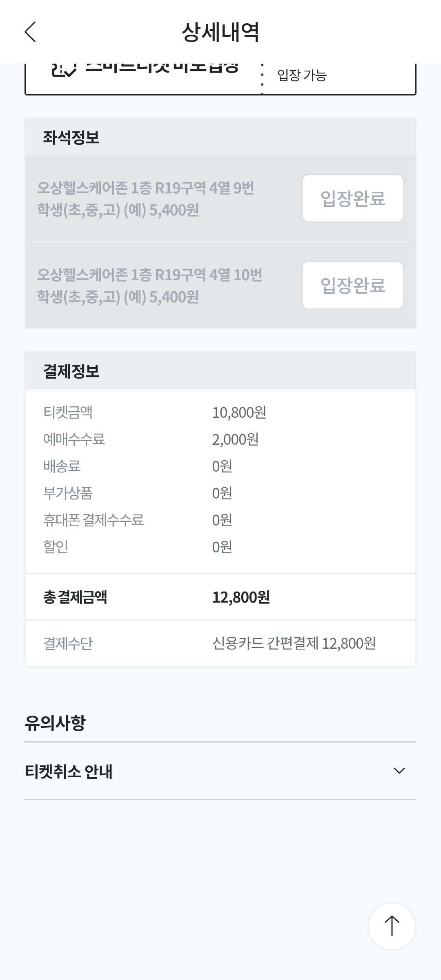Select the 할인 0원 row

point(220,547)
